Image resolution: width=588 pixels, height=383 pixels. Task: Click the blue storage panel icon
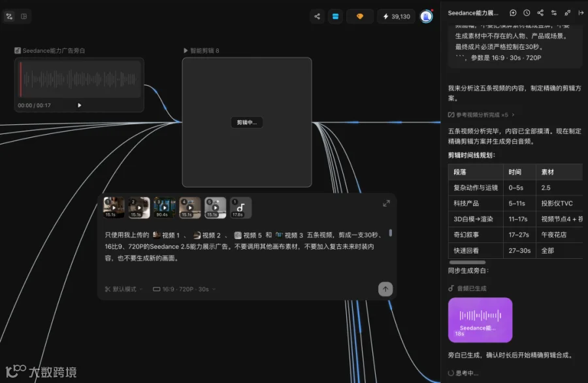point(335,16)
